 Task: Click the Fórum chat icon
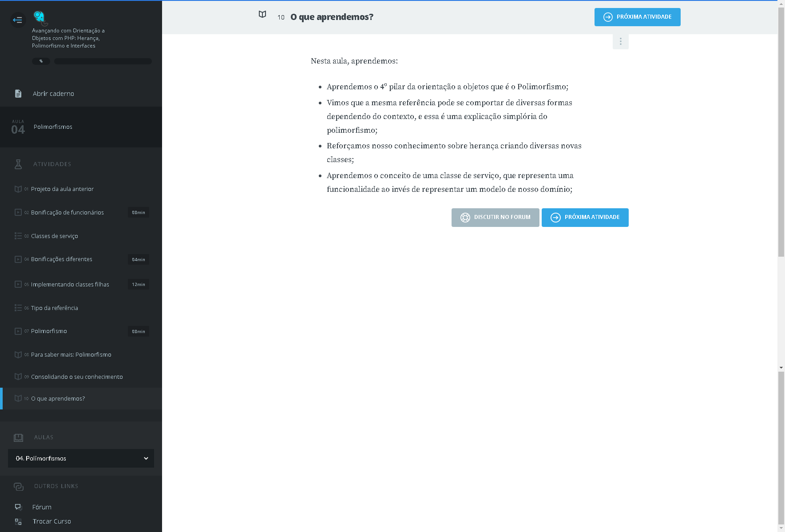(18, 507)
